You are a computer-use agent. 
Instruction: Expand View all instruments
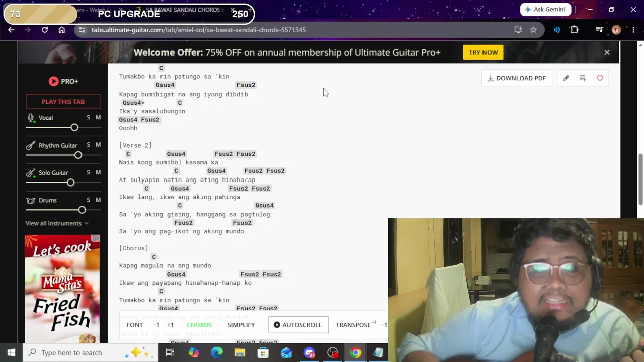pyautogui.click(x=57, y=223)
